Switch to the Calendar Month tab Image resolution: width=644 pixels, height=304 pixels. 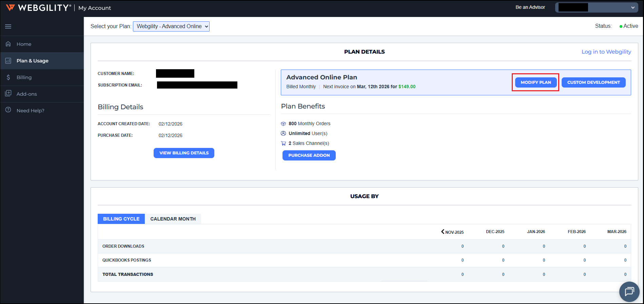173,219
